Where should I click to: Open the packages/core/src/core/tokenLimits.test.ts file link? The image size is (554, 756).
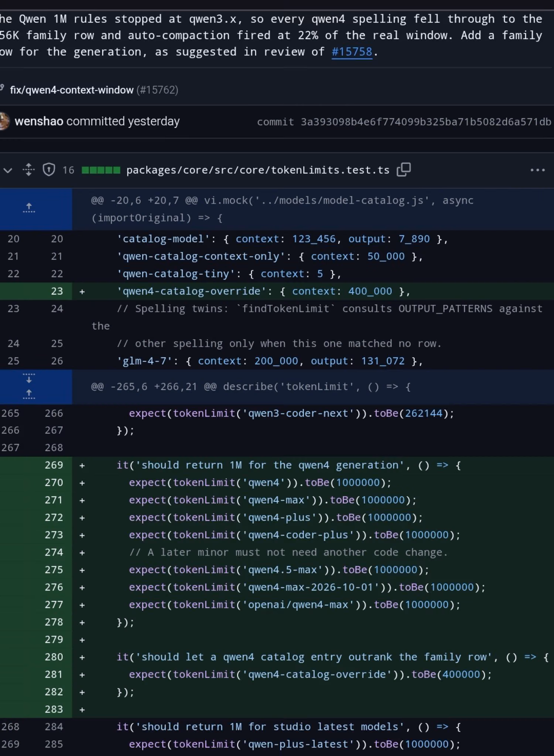(x=258, y=170)
